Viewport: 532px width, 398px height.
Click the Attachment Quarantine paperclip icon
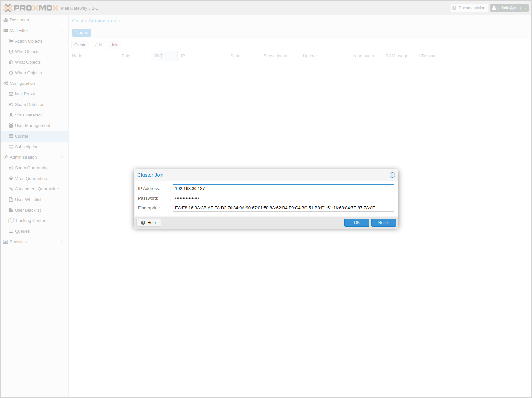[x=11, y=189]
